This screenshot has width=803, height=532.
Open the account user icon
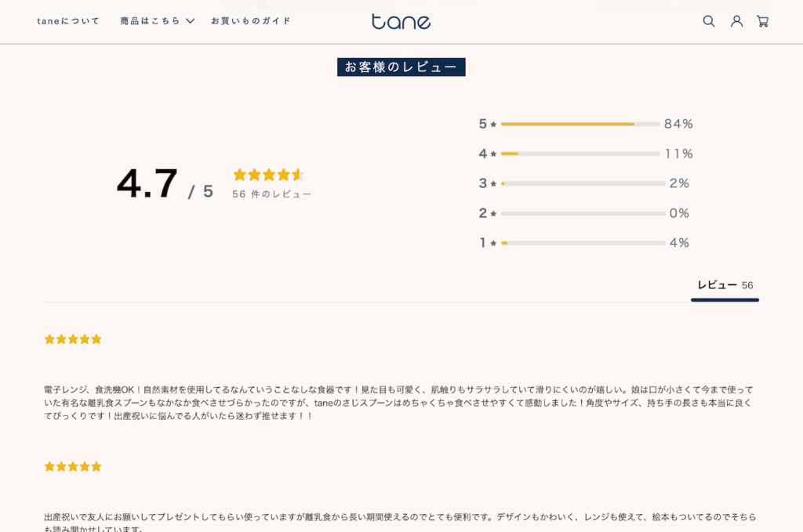(x=736, y=21)
